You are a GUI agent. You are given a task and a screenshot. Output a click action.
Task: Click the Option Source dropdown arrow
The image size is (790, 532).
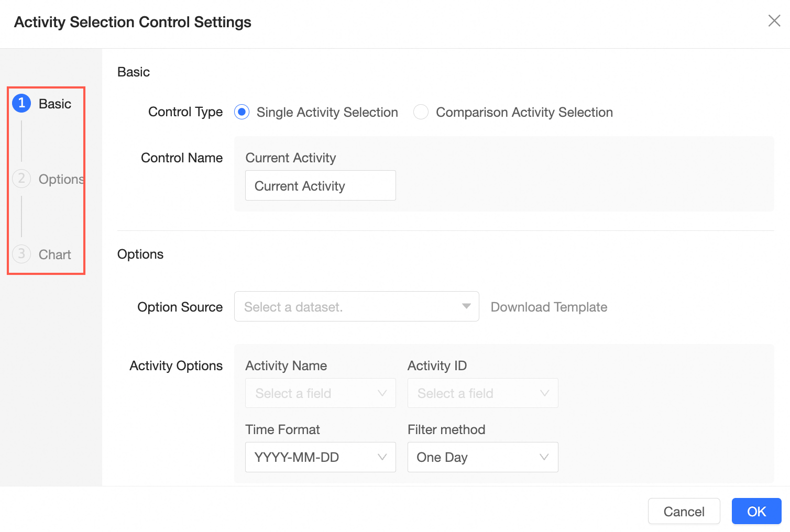point(466,306)
